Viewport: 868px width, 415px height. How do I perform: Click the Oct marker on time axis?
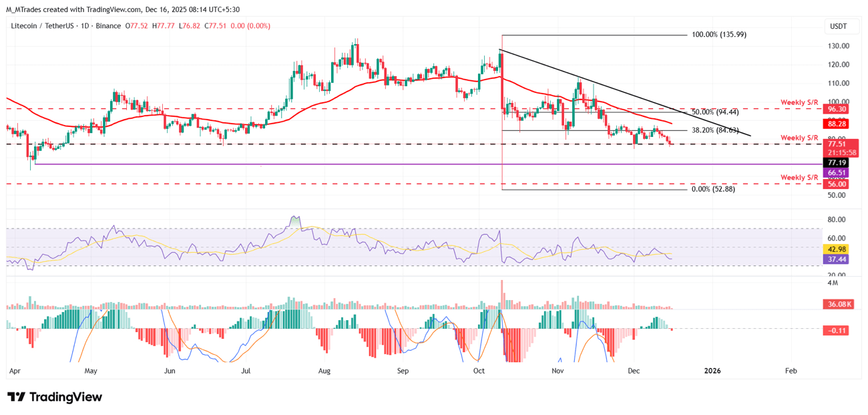(479, 370)
